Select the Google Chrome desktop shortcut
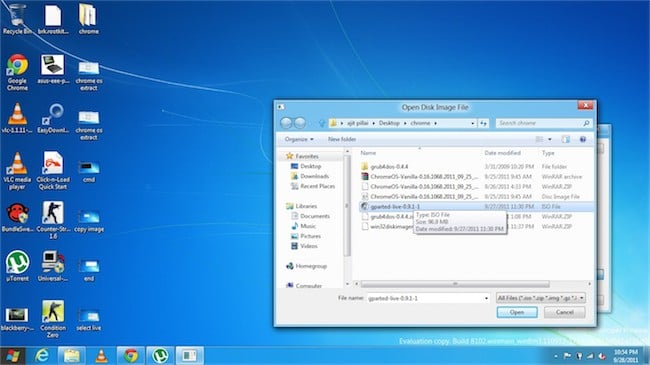This screenshot has height=365, width=650. coord(17,72)
